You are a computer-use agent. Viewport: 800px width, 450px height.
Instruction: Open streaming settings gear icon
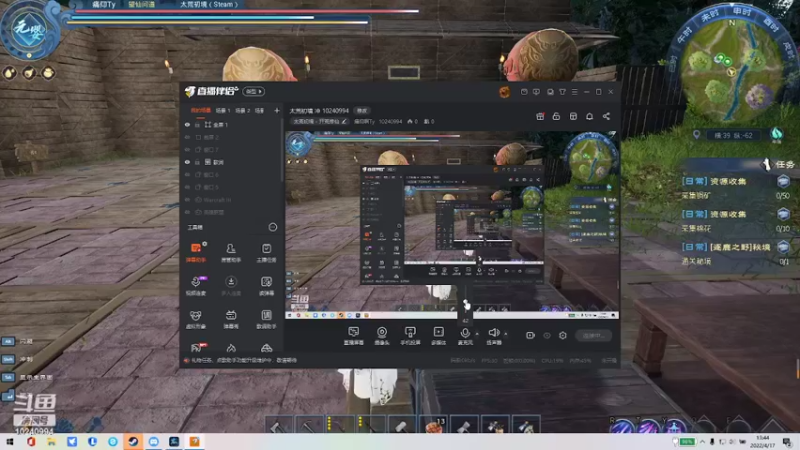coord(563,335)
